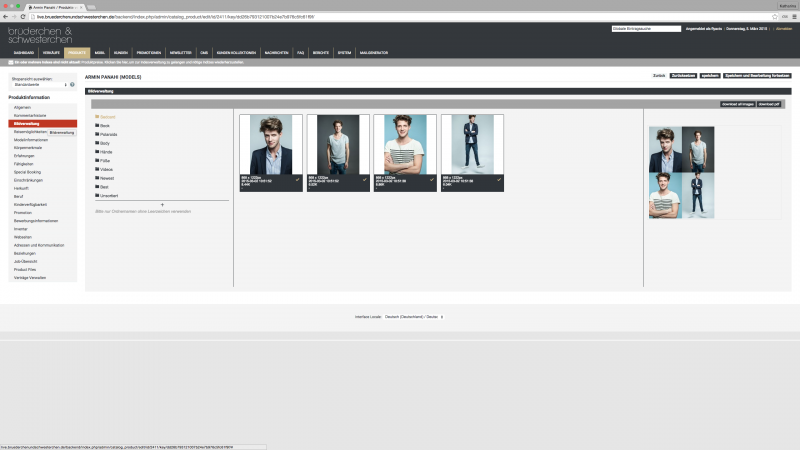Viewport: 800px width, 450px height.
Task: Toggle checkmark on striped shirt image
Action: click(x=432, y=180)
